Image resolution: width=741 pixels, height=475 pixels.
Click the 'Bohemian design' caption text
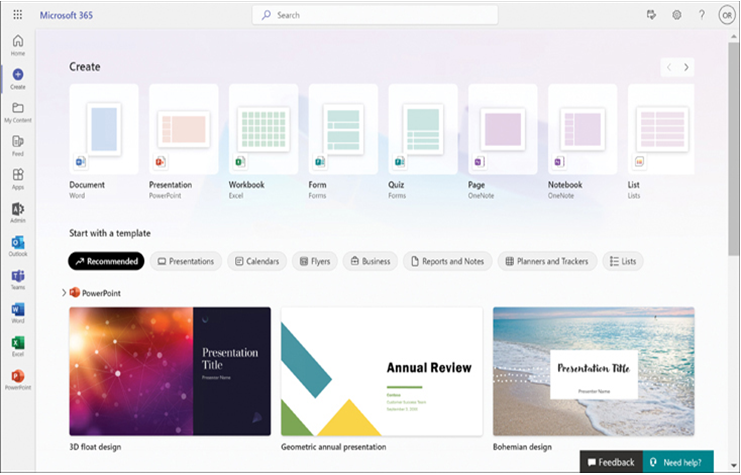[x=522, y=447]
